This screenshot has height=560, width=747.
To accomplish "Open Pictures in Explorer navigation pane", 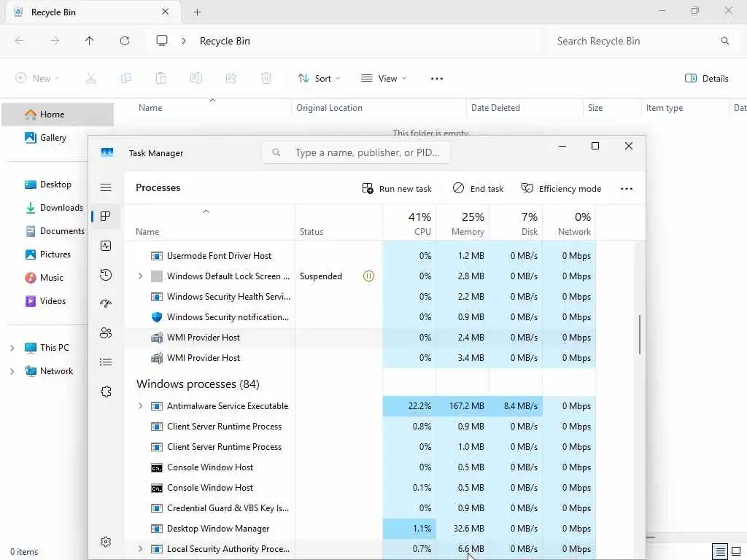I will tap(48, 254).
